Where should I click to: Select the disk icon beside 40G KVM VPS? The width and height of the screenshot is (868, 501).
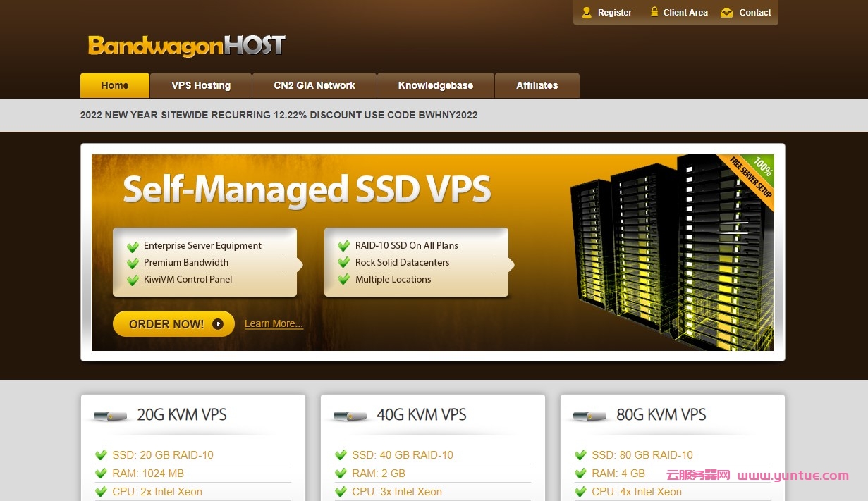tap(350, 415)
